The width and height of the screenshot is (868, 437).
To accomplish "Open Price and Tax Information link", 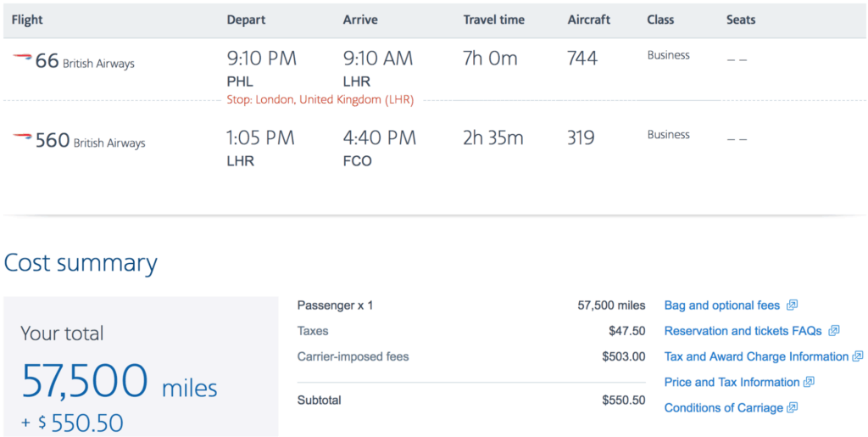I will point(732,382).
